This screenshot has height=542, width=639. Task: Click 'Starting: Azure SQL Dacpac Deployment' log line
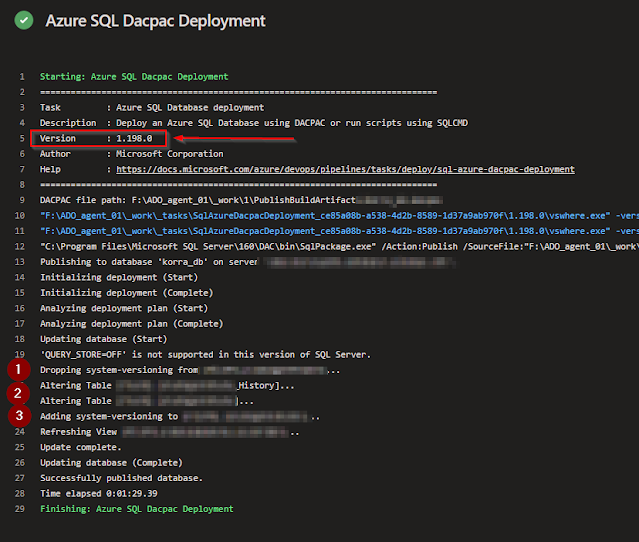(134, 77)
